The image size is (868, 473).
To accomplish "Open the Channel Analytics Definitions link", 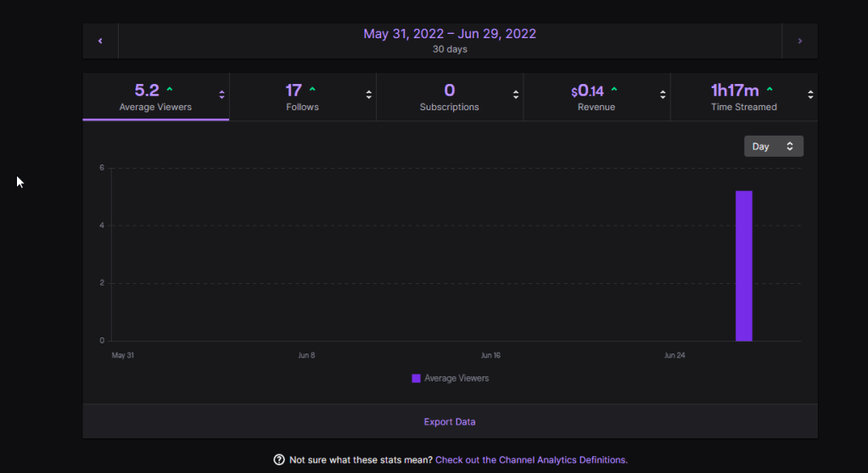I will (x=531, y=459).
